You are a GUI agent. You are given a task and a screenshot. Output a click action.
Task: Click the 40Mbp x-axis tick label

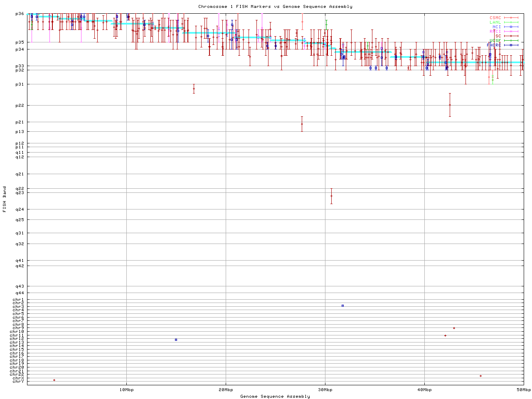click(x=424, y=390)
